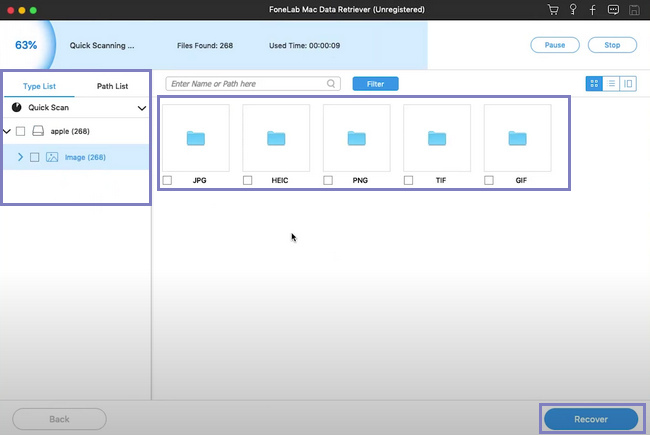Click the Back button
Viewport: 650px width, 435px height.
click(x=59, y=419)
